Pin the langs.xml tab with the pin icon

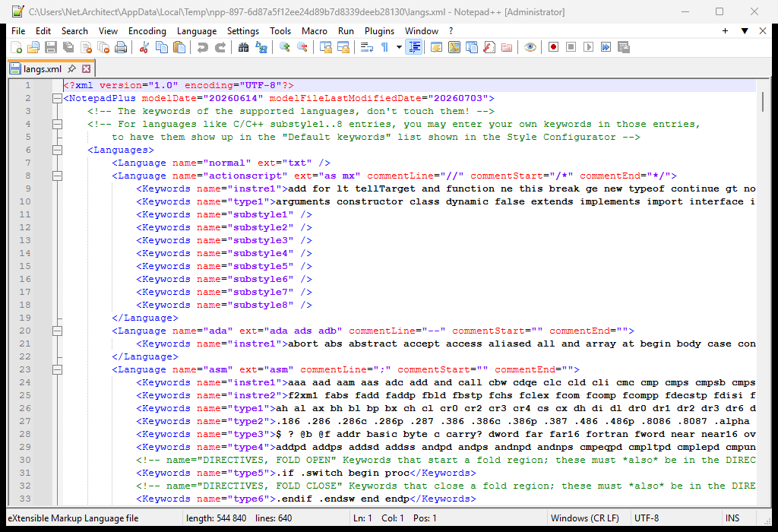(x=72, y=68)
